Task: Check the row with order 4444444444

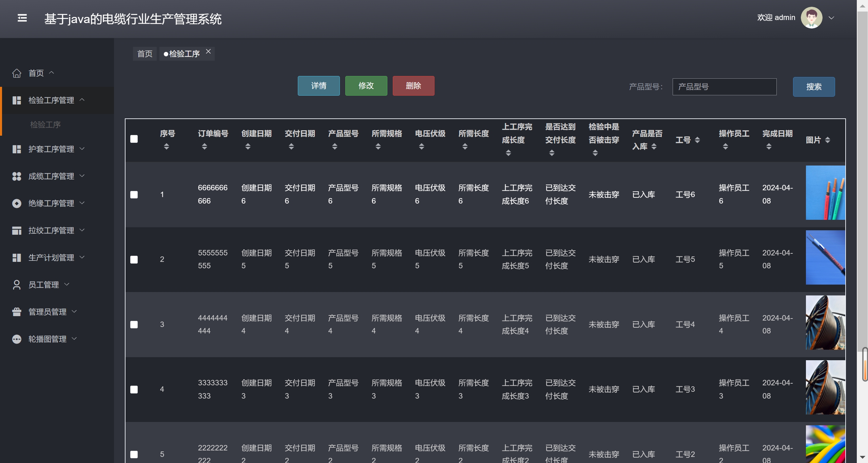Action: tap(134, 325)
